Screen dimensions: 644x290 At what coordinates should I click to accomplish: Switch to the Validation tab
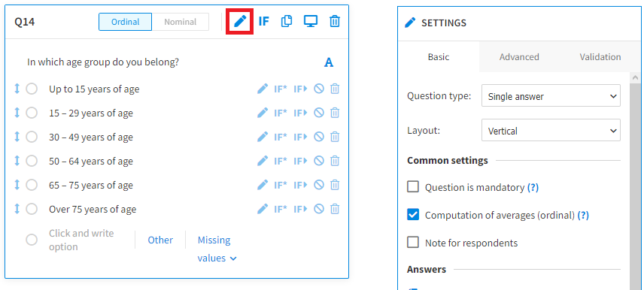(600, 56)
